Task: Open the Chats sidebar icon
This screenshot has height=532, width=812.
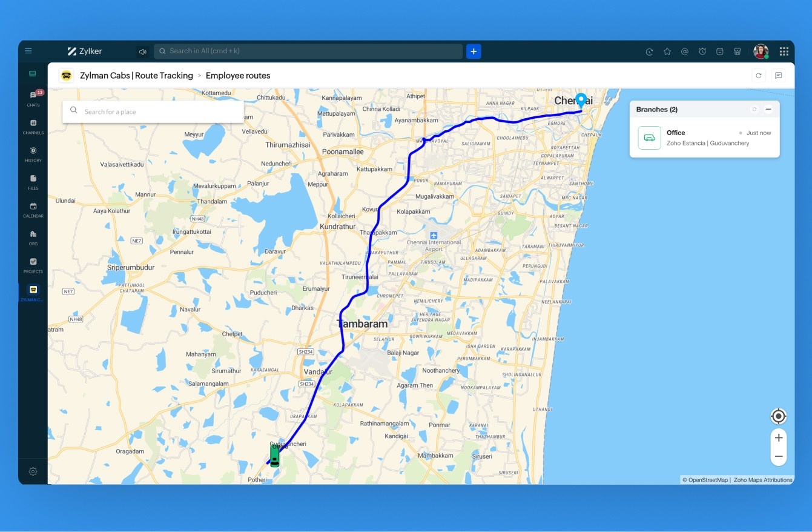Action: [33, 96]
